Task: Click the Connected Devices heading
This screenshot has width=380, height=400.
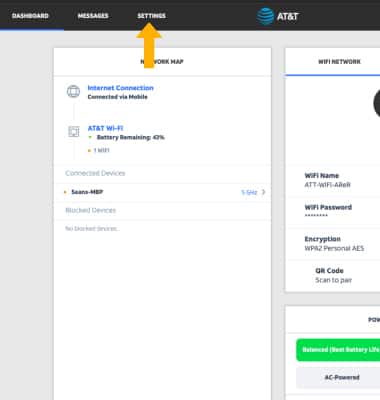Action: click(x=95, y=173)
